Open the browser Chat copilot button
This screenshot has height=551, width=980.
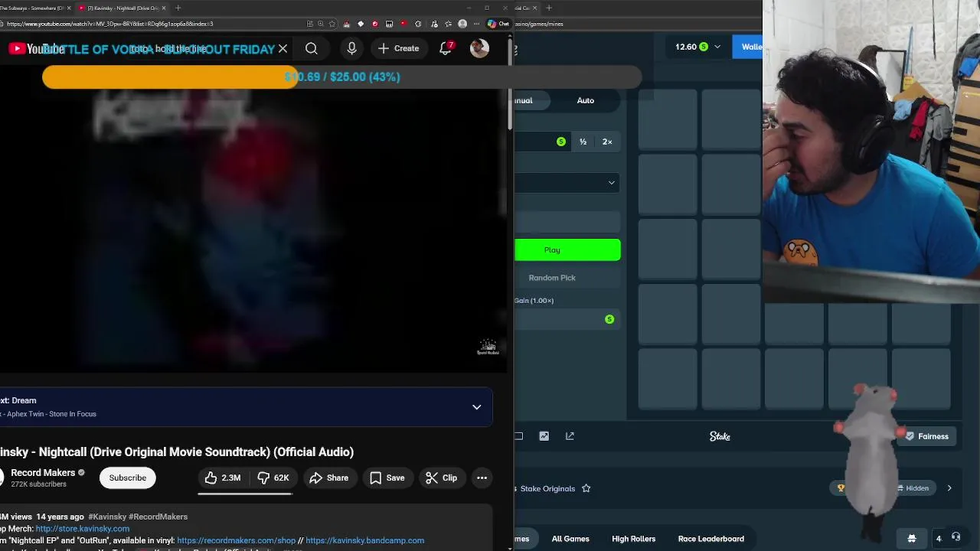click(x=498, y=24)
